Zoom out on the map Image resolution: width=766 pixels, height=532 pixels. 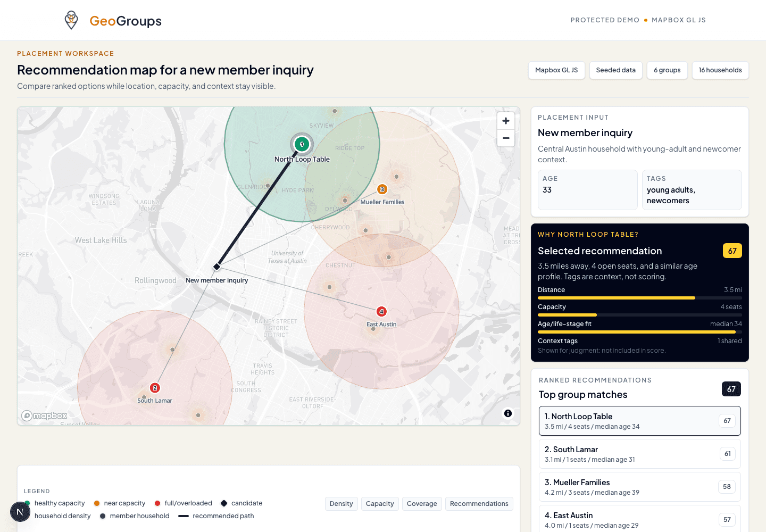click(x=506, y=138)
